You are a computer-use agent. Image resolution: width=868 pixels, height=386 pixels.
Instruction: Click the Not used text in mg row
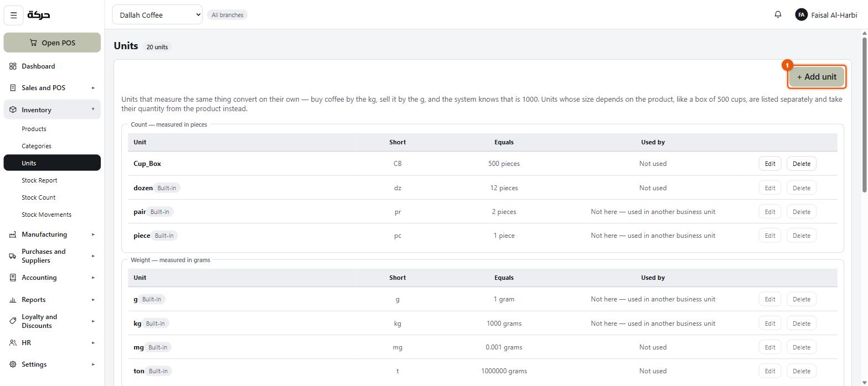[x=653, y=347]
